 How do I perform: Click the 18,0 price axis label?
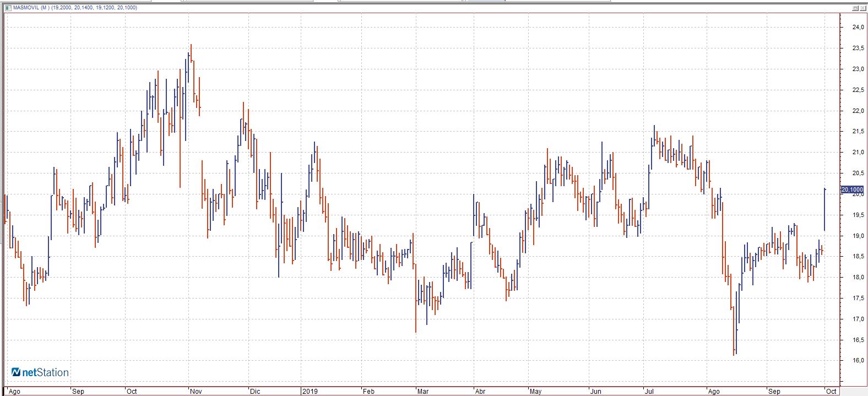click(858, 278)
